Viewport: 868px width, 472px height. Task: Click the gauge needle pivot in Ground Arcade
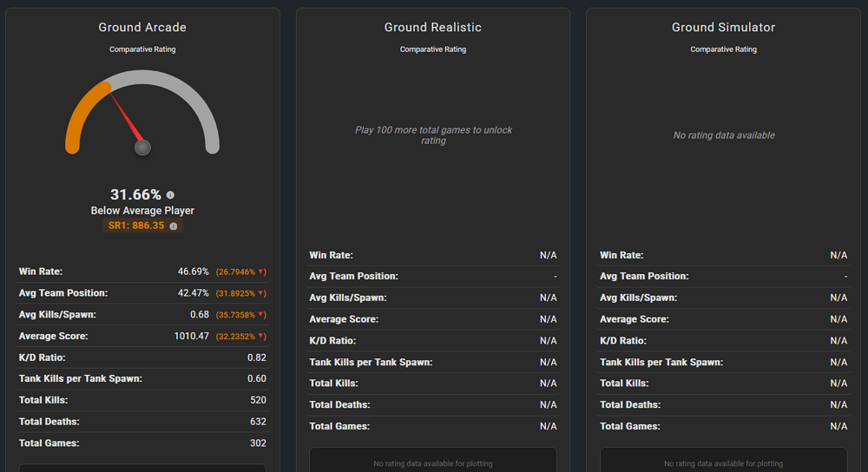point(142,147)
